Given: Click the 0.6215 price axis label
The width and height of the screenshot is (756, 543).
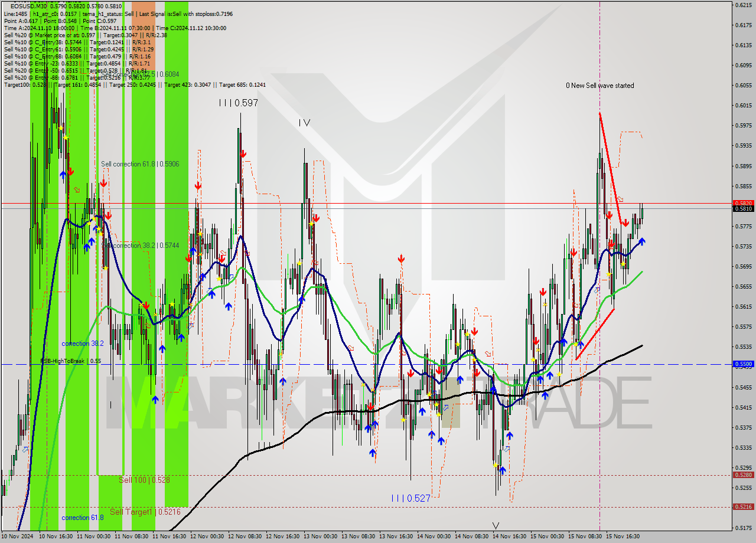Looking at the screenshot, I should (743, 5).
